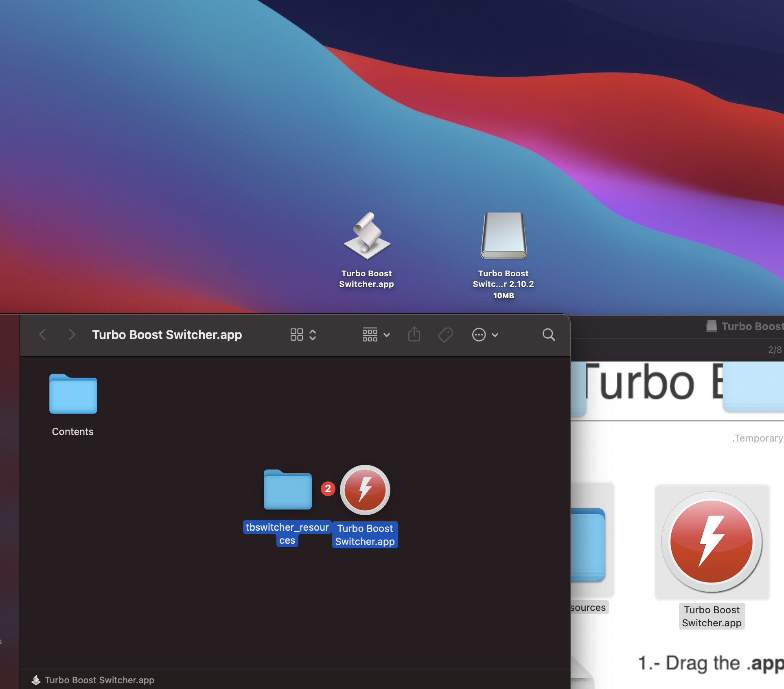This screenshot has width=784, height=689.
Task: Click the tbswitcher_resources folder icon
Action: 287,490
